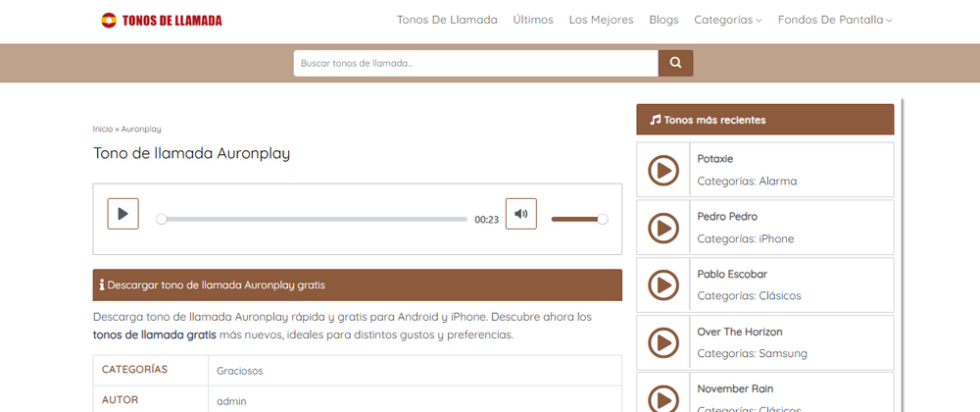980x412 pixels.
Task: Click the CATEGORÍAS table label
Action: pyautogui.click(x=135, y=370)
